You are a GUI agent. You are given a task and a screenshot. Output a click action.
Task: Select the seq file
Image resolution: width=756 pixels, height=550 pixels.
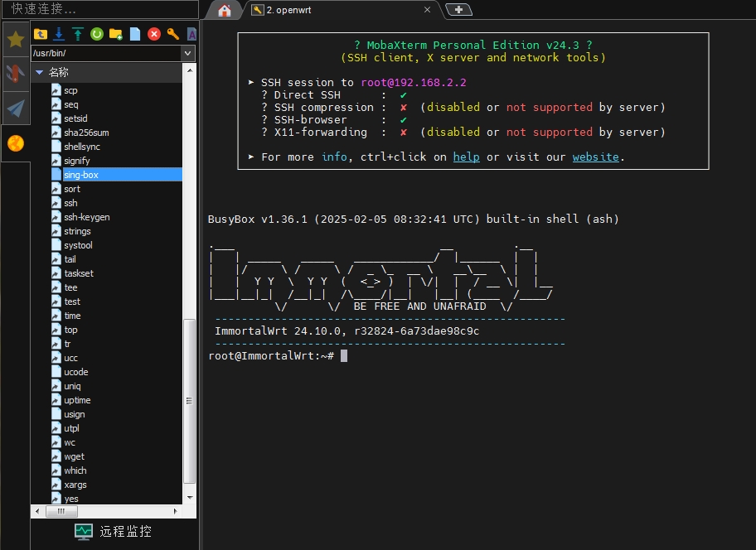click(x=71, y=104)
